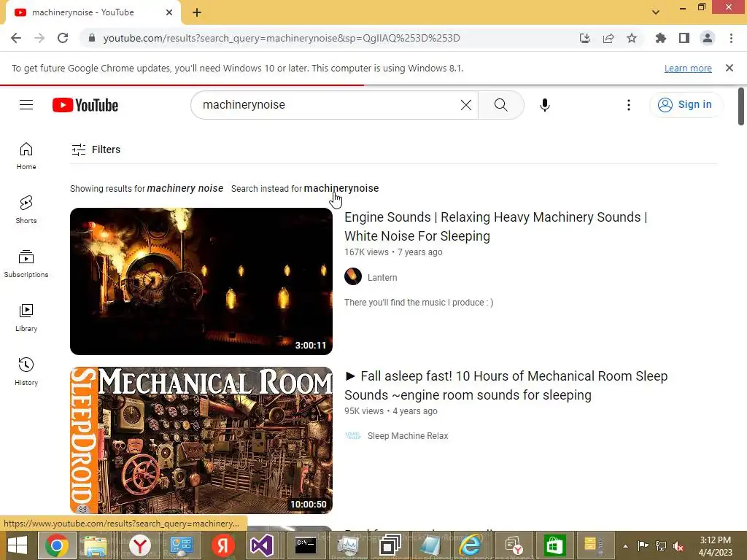Image resolution: width=747 pixels, height=560 pixels.
Task: Click the address bar URL
Action: [282, 38]
